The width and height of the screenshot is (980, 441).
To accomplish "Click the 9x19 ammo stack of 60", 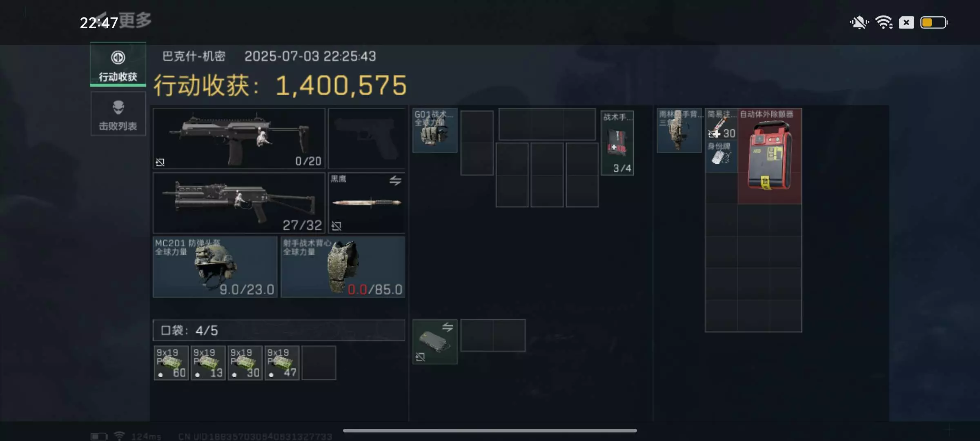I will 171,363.
